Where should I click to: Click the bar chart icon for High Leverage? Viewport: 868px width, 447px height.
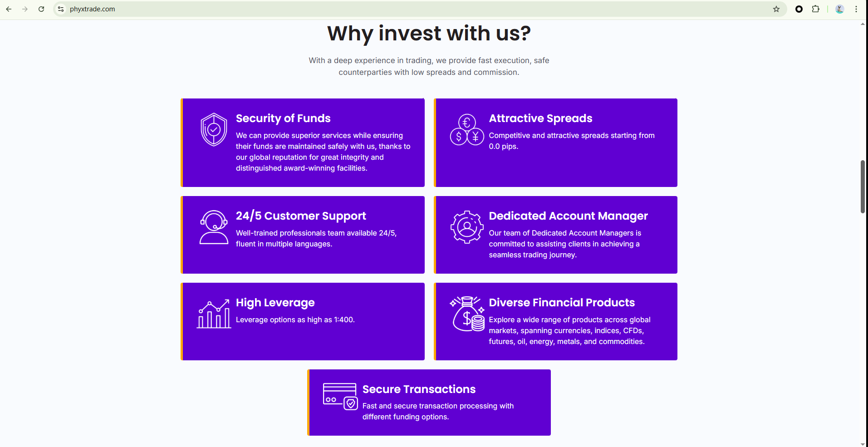(x=214, y=314)
